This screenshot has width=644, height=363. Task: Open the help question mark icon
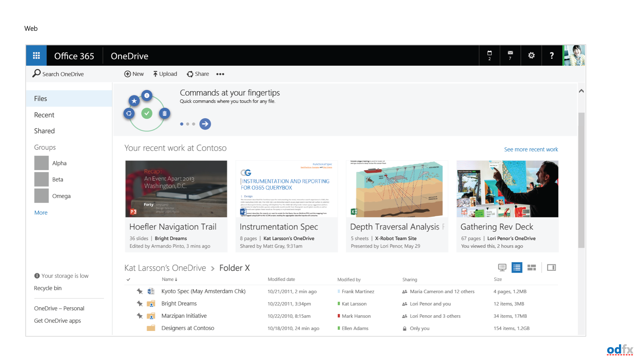(x=552, y=55)
